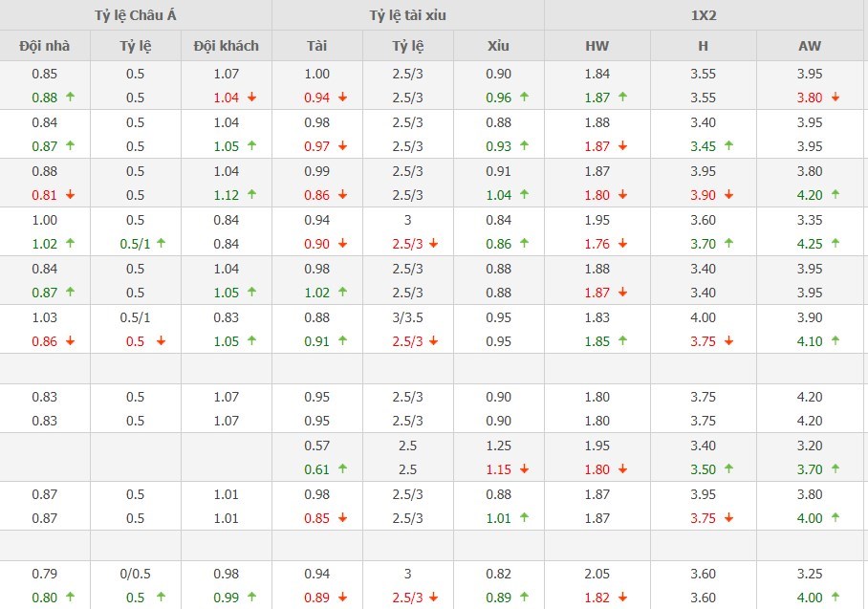The image size is (868, 609).
Task: Select the up arrow next to 1.12
Action: coord(251,195)
